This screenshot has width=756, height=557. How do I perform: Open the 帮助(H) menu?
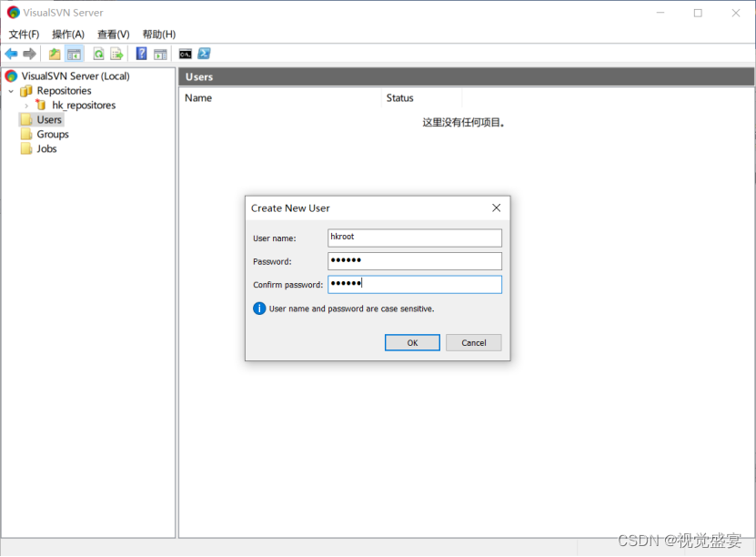tap(159, 35)
